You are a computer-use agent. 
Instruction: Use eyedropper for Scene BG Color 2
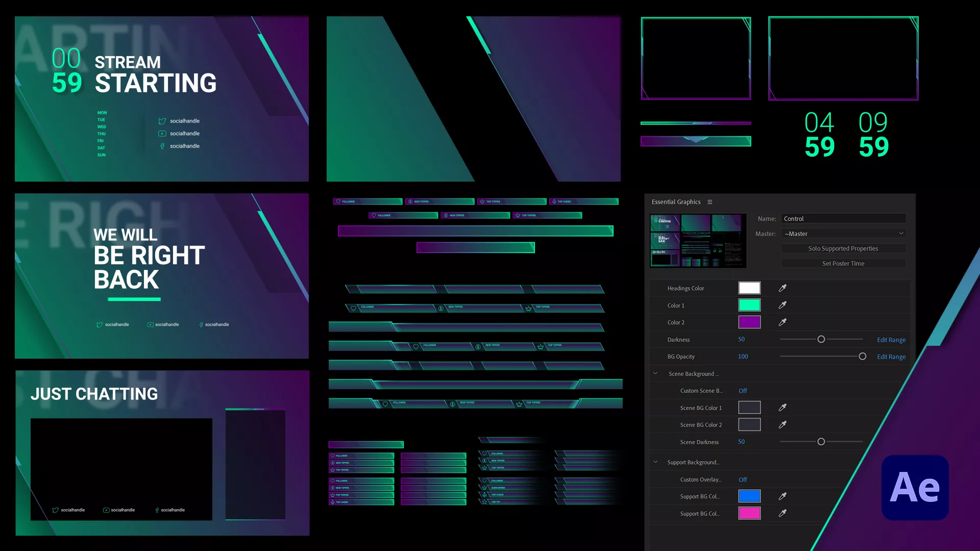click(x=782, y=424)
